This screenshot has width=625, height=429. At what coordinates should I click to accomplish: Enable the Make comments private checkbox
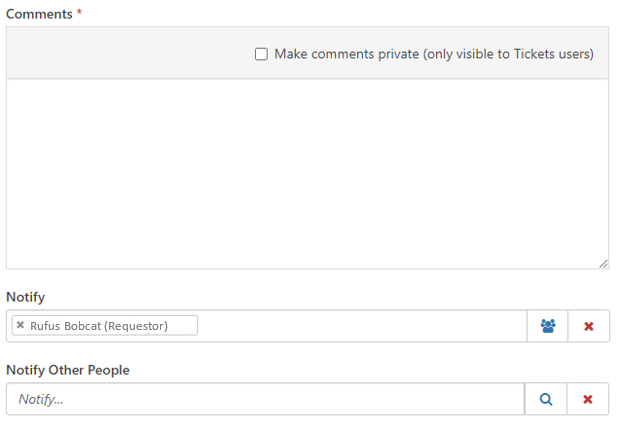tap(261, 54)
